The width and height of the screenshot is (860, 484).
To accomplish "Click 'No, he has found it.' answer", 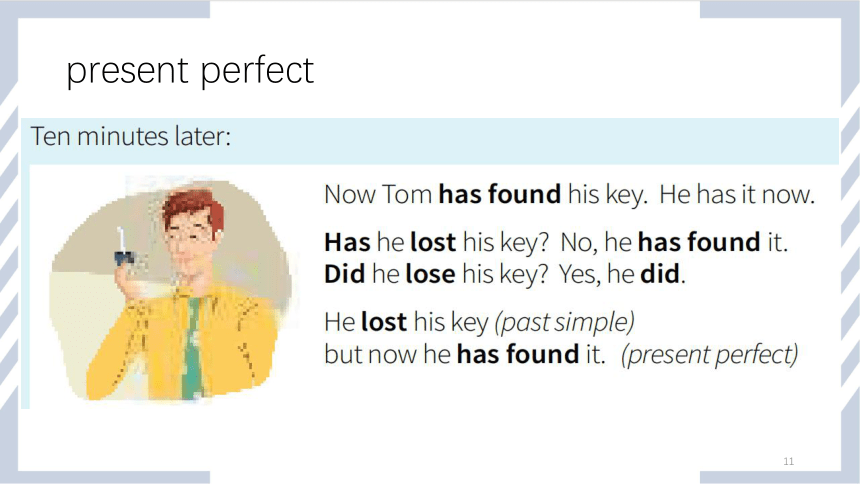I will (674, 242).
